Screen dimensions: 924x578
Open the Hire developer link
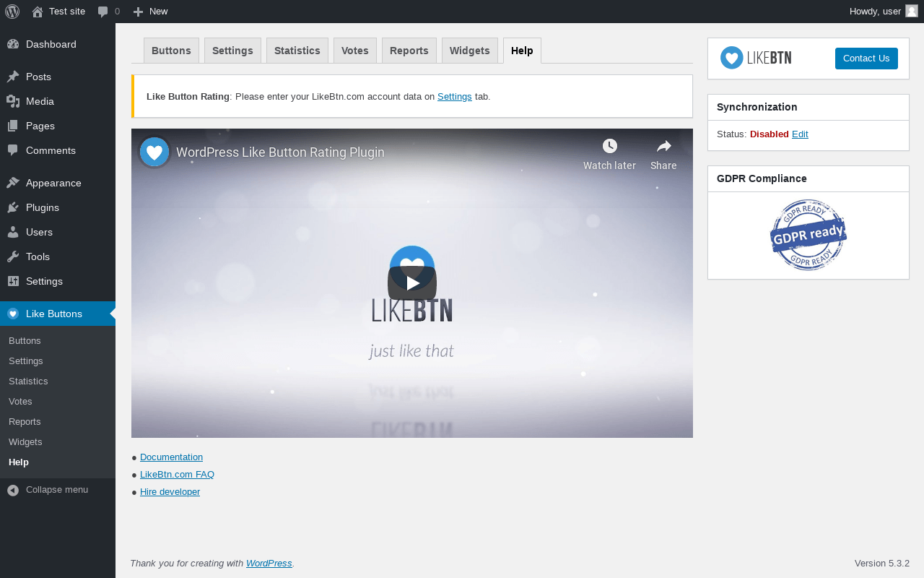pyautogui.click(x=170, y=492)
